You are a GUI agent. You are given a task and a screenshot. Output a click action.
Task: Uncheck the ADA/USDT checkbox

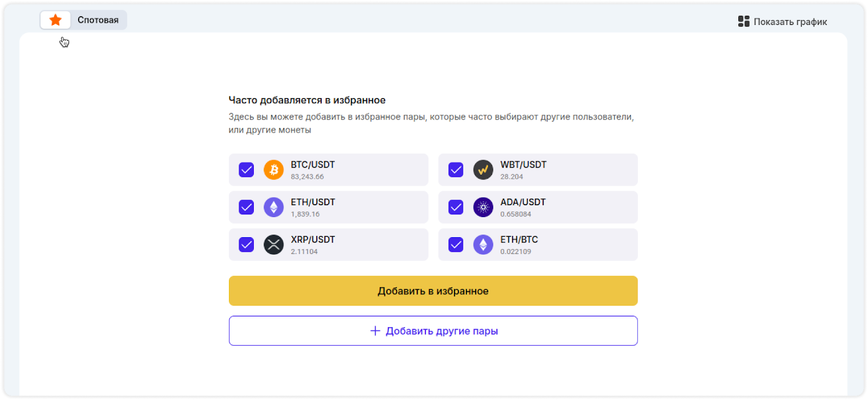456,207
